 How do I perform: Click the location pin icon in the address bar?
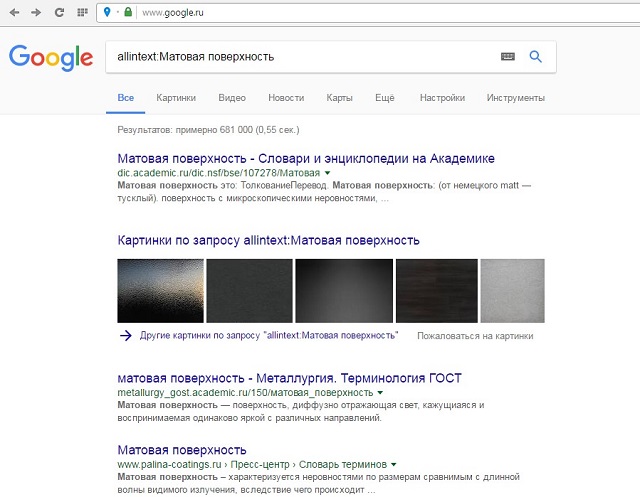coord(107,12)
